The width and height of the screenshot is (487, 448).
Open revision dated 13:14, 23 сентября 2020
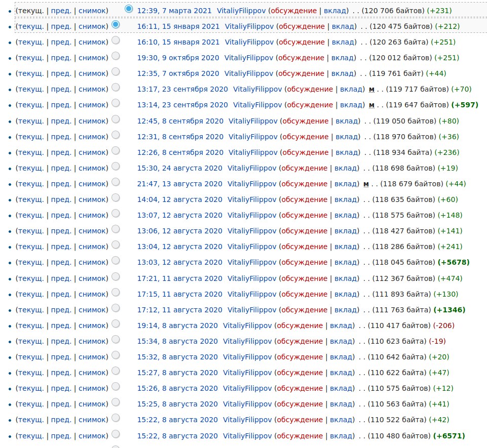pyautogui.click(x=182, y=105)
